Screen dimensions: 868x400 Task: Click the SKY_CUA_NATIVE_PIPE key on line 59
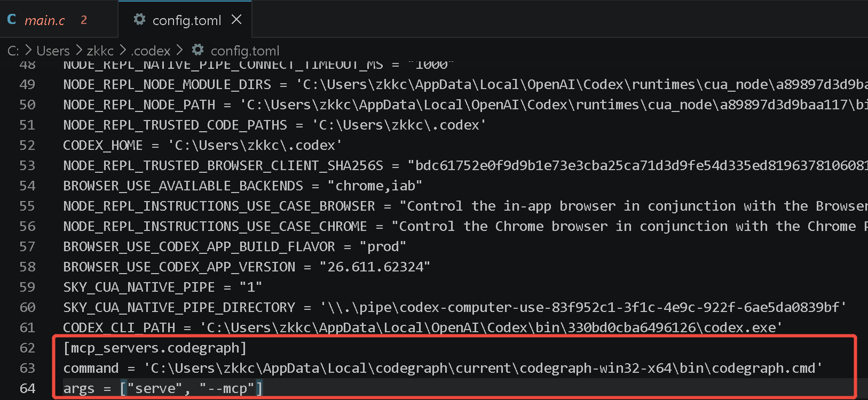139,287
